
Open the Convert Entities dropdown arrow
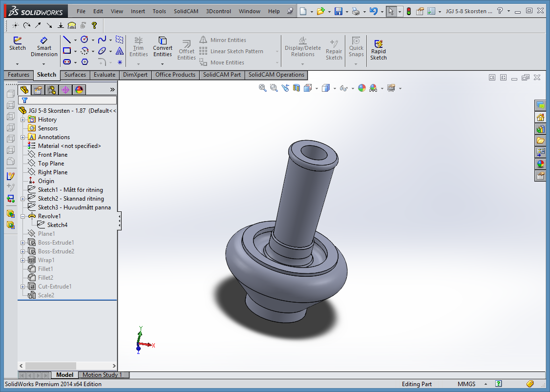point(162,64)
